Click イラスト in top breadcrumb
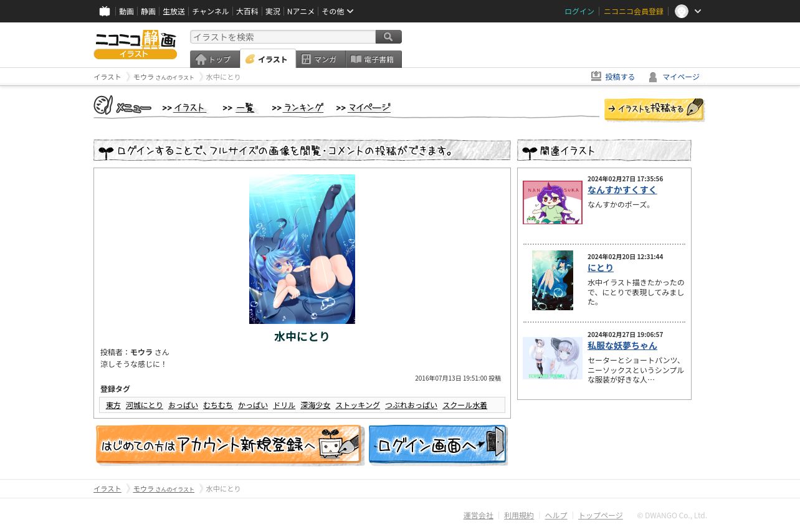Viewport: 800px width, 532px height. click(107, 77)
